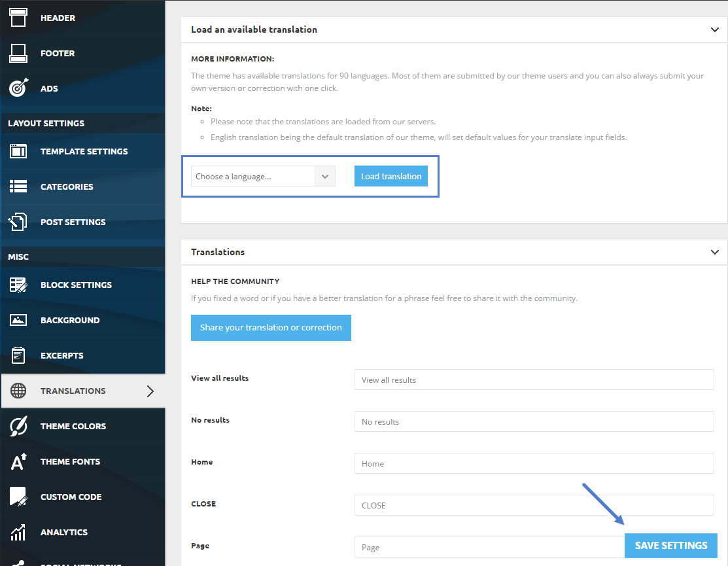Click the Load translation button
Viewport: 728px width, 566px height.
[x=391, y=177]
